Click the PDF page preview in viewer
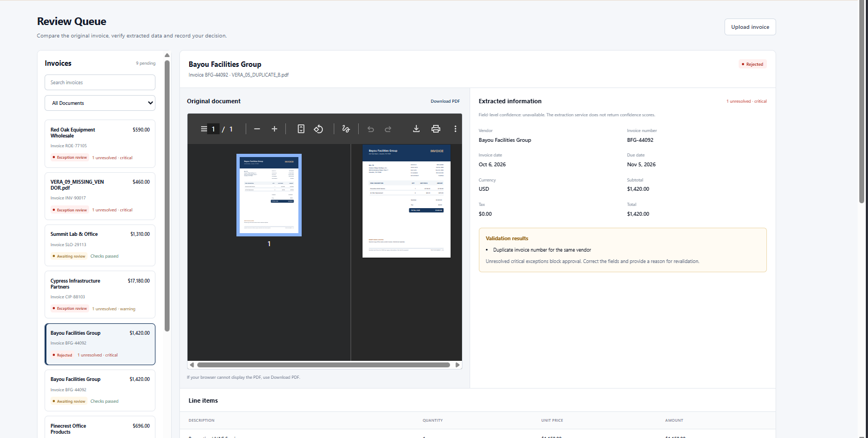The height and width of the screenshot is (438, 868). click(x=407, y=201)
